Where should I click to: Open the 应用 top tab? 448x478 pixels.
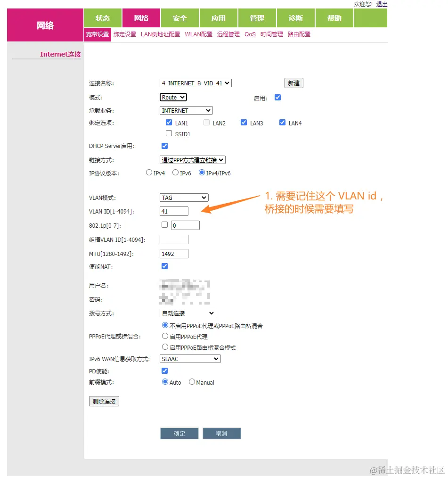[219, 18]
